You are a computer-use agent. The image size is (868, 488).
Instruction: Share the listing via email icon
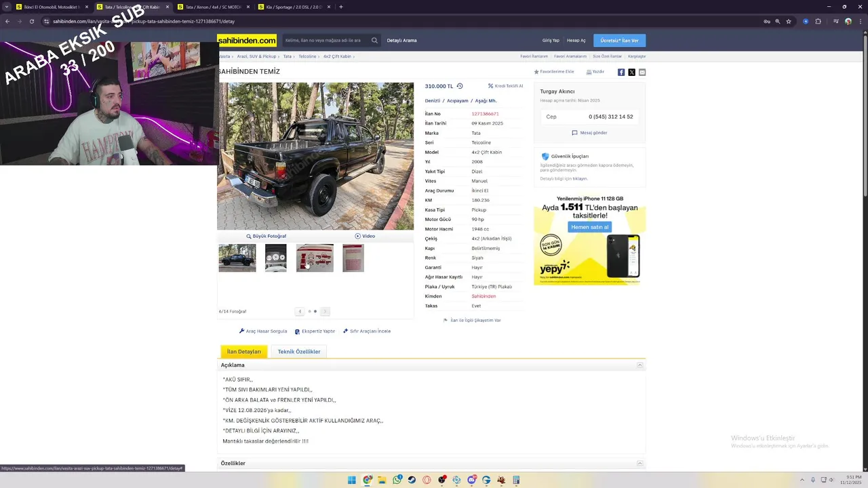[642, 72]
